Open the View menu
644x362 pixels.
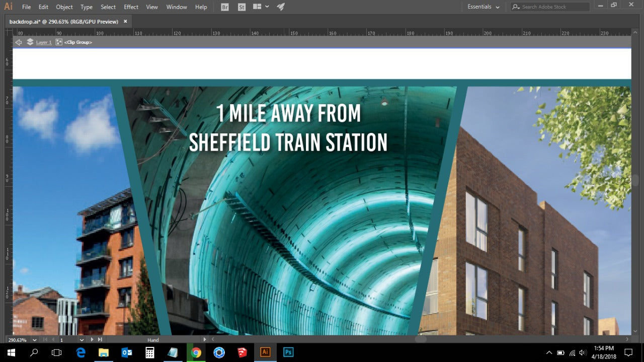pos(152,7)
